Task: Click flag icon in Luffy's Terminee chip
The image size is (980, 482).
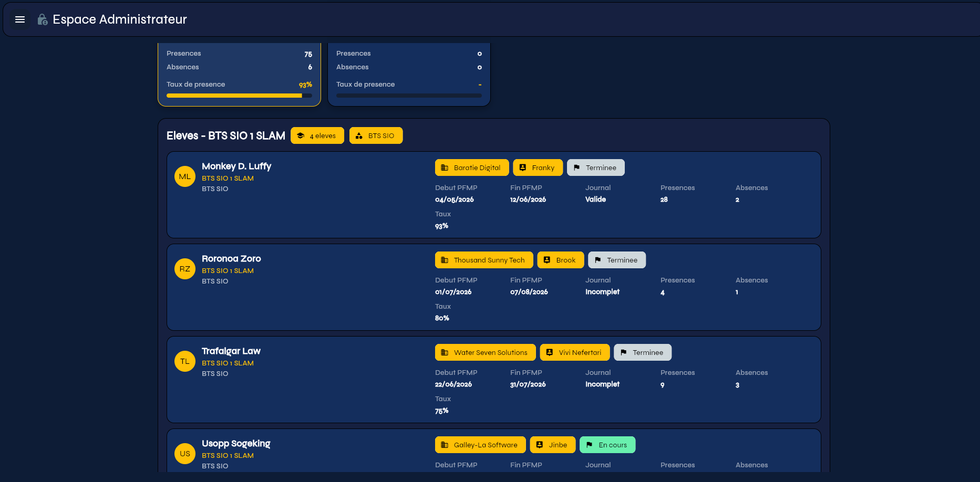Action: (x=576, y=167)
